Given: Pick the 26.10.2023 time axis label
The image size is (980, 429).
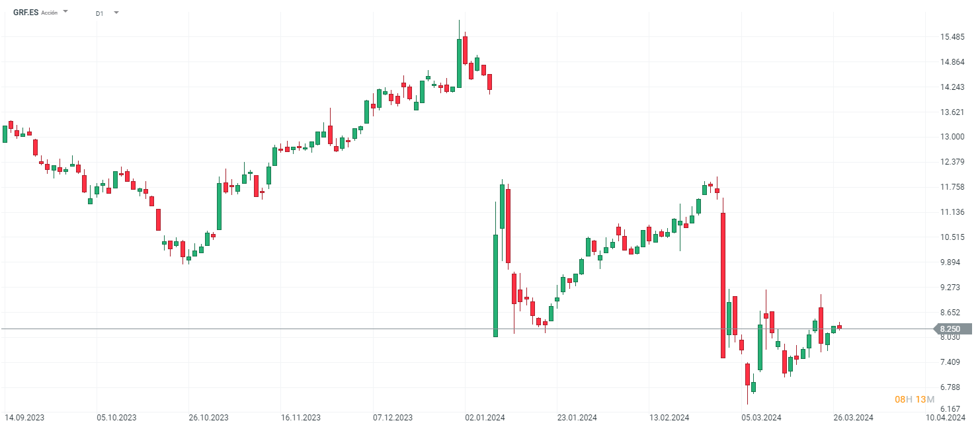Looking at the screenshot, I should point(209,418).
